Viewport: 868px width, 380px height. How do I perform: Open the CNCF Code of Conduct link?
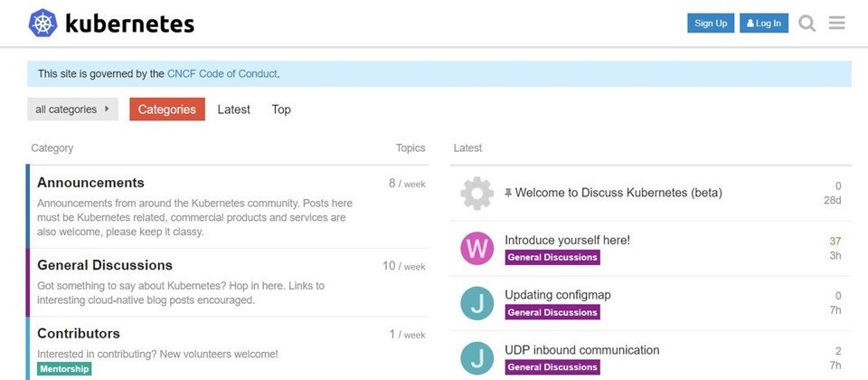click(x=222, y=73)
